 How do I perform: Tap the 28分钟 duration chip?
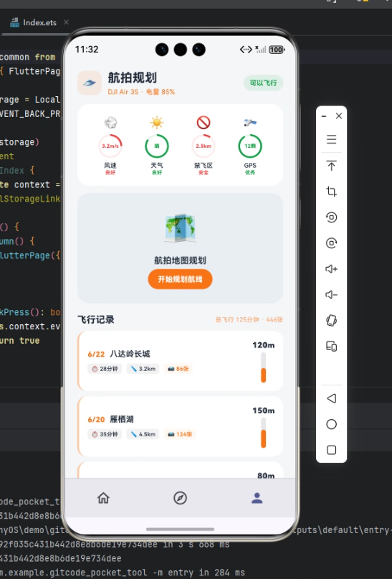tap(105, 369)
